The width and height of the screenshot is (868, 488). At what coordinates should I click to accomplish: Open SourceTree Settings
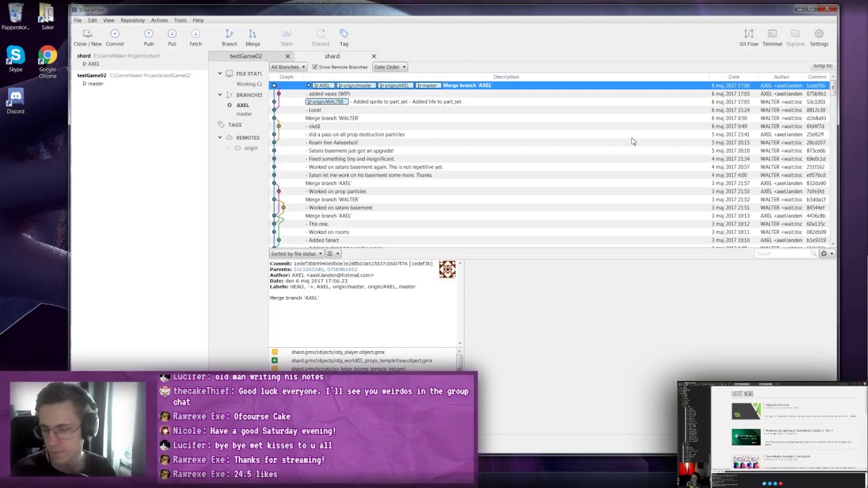tap(818, 37)
